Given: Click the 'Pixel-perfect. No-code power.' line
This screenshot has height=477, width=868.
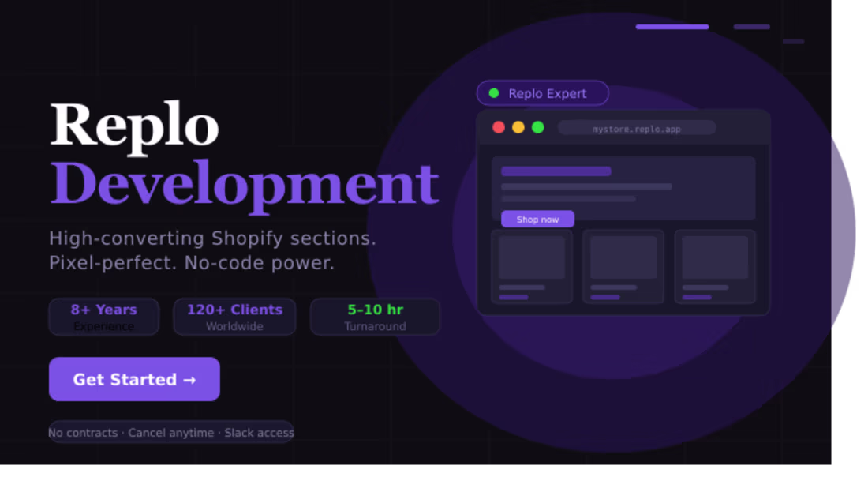Looking at the screenshot, I should tap(192, 263).
